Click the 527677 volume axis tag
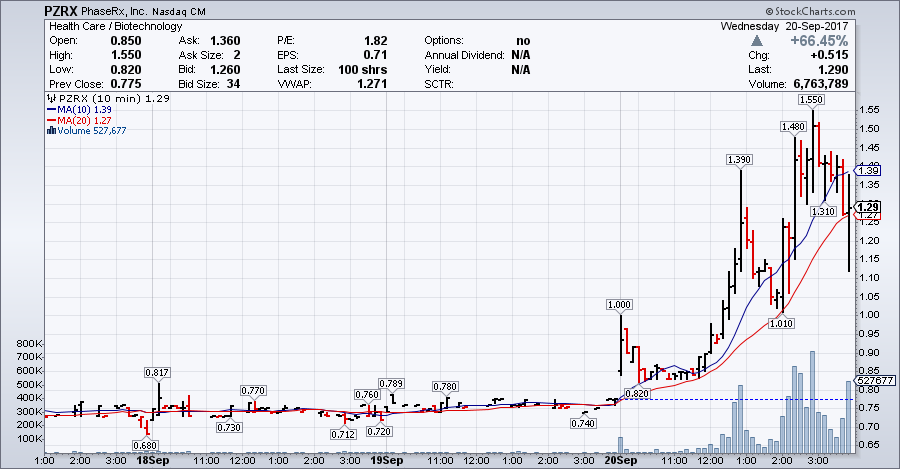Image resolution: width=900 pixels, height=469 pixels. 868,381
